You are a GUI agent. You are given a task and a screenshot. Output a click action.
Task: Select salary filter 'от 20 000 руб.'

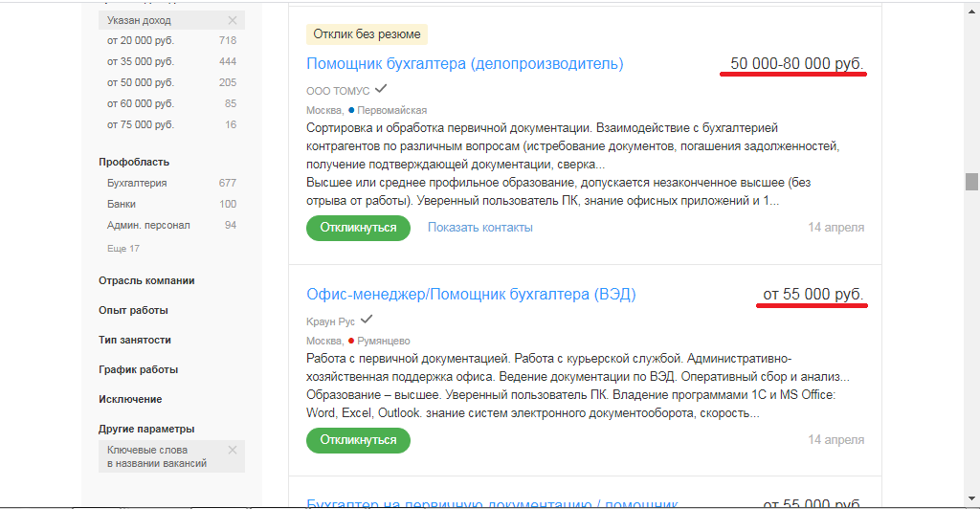pyautogui.click(x=140, y=41)
